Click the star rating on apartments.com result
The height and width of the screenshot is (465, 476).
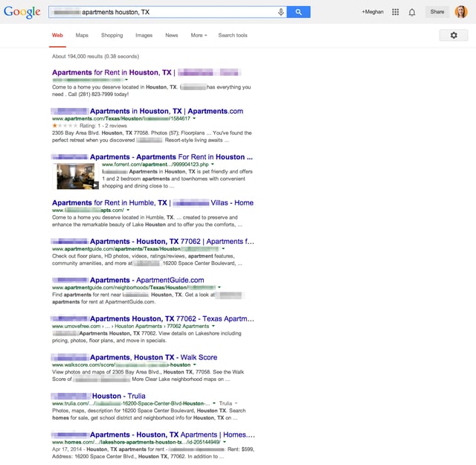[65, 126]
